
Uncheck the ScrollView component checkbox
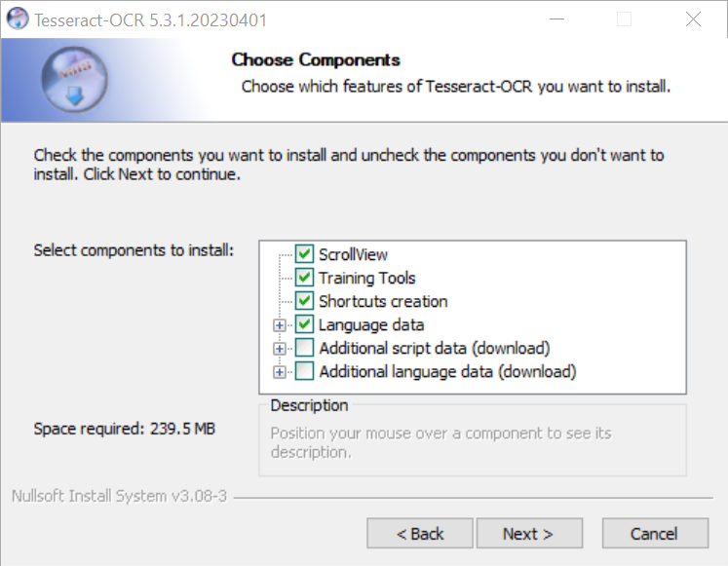pyautogui.click(x=304, y=254)
